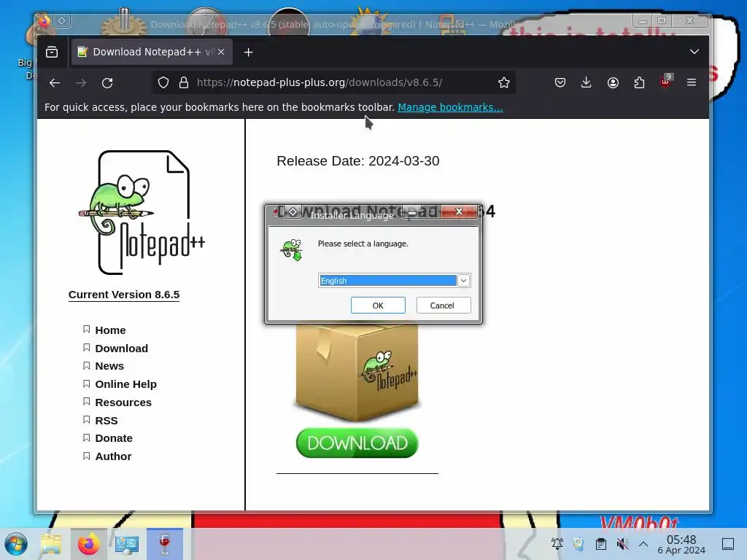Open Author in sidebar

pyautogui.click(x=113, y=456)
